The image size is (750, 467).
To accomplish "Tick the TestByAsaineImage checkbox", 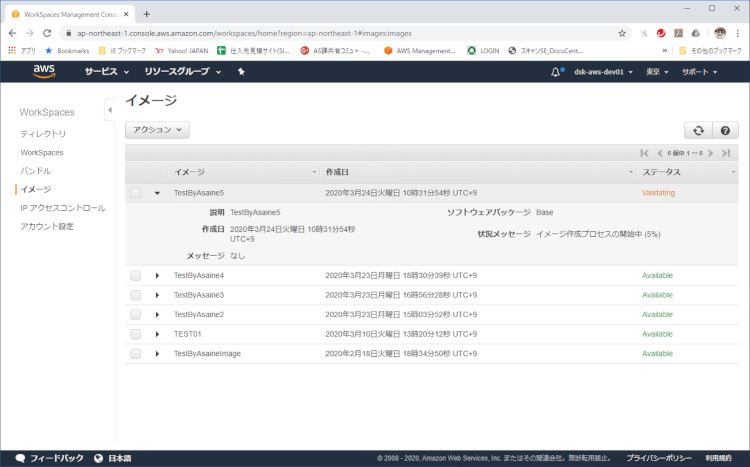I will [x=136, y=353].
